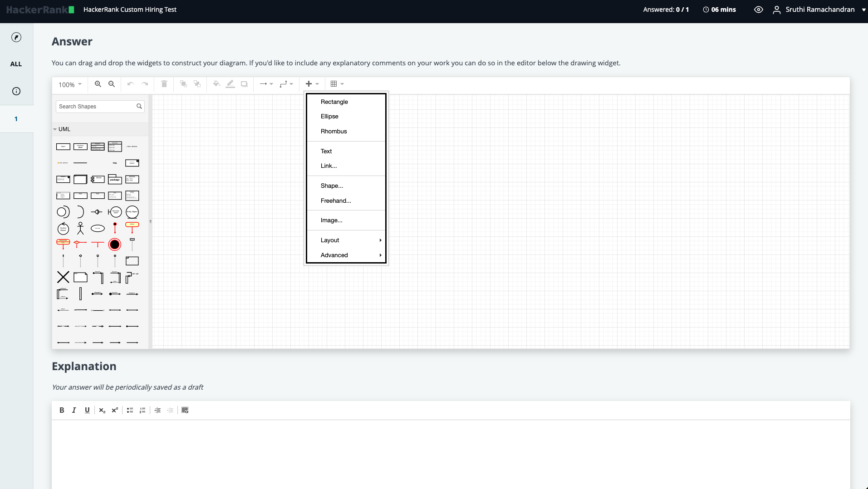Open the line color pencil tool
The height and width of the screenshot is (489, 868).
point(230,84)
